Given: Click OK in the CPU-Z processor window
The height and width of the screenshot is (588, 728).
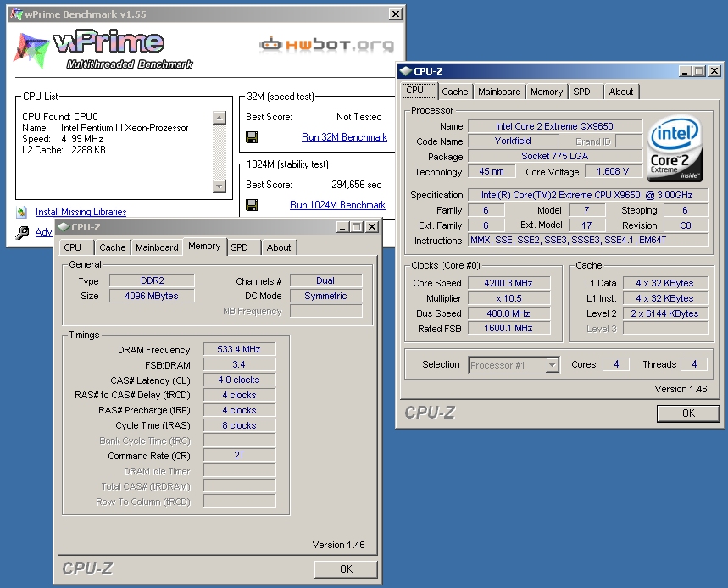Looking at the screenshot, I should [688, 413].
